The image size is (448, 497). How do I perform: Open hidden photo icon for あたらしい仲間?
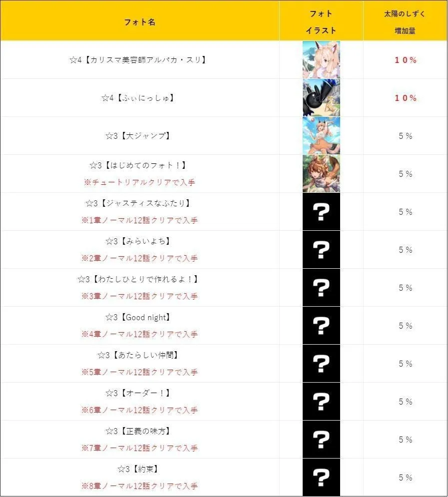[321, 364]
